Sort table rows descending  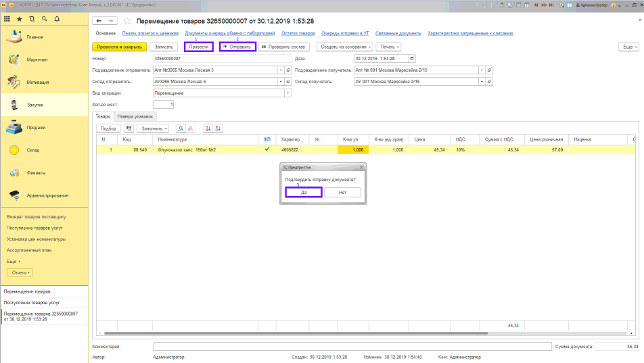point(218,128)
